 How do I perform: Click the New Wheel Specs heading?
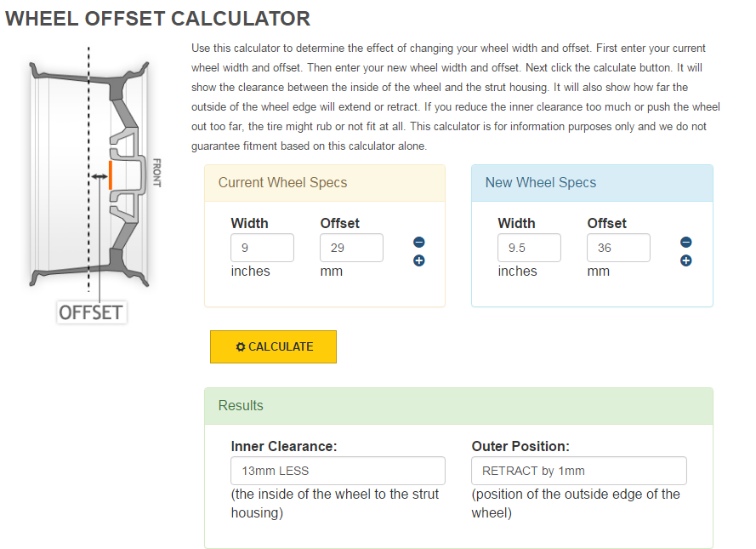click(540, 182)
